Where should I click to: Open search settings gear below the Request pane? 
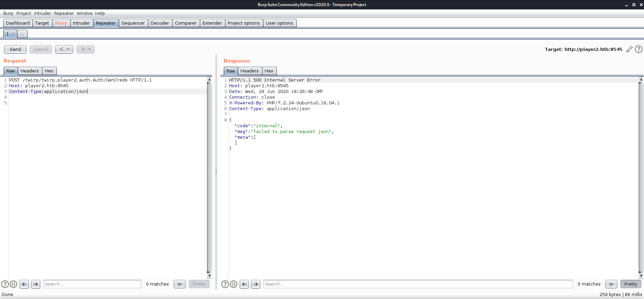click(x=13, y=284)
